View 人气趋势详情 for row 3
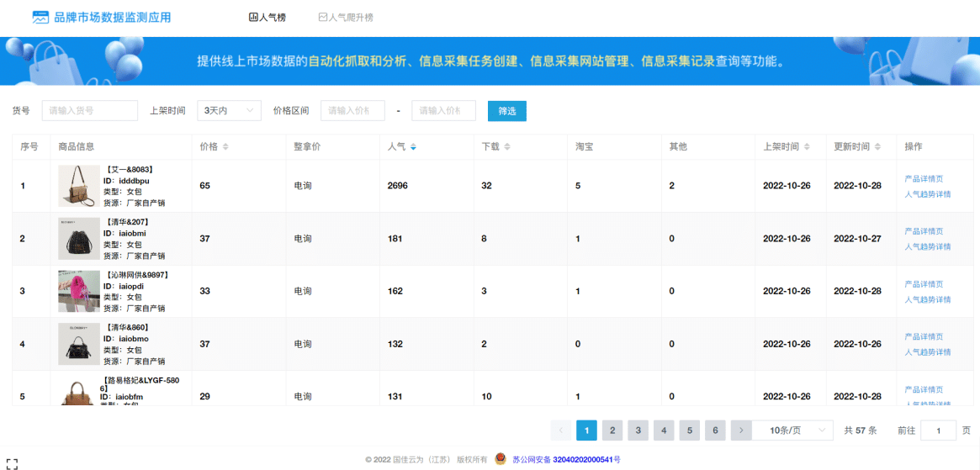 point(927,299)
